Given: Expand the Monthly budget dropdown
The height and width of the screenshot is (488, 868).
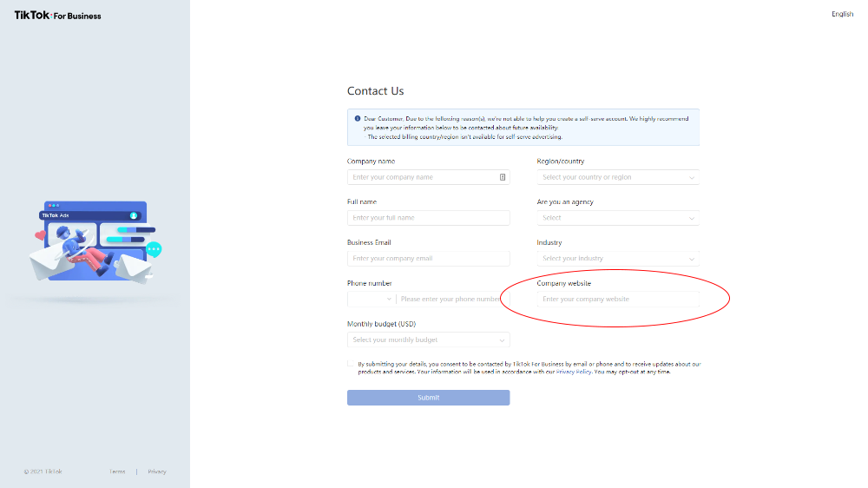Looking at the screenshot, I should point(428,340).
